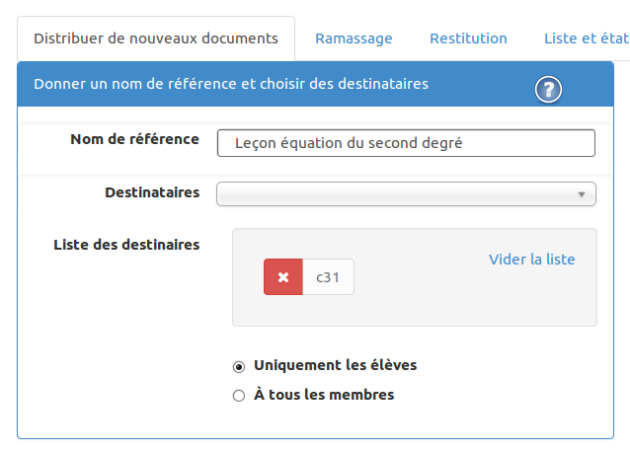Click the 'Vider la liste' link
The image size is (630, 451).
532,259
